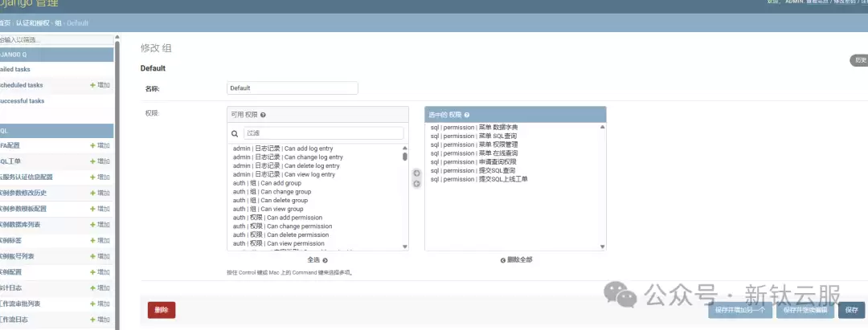Click 保存并增加另一个 button
Screen dimensions: 868x330
(x=740, y=310)
